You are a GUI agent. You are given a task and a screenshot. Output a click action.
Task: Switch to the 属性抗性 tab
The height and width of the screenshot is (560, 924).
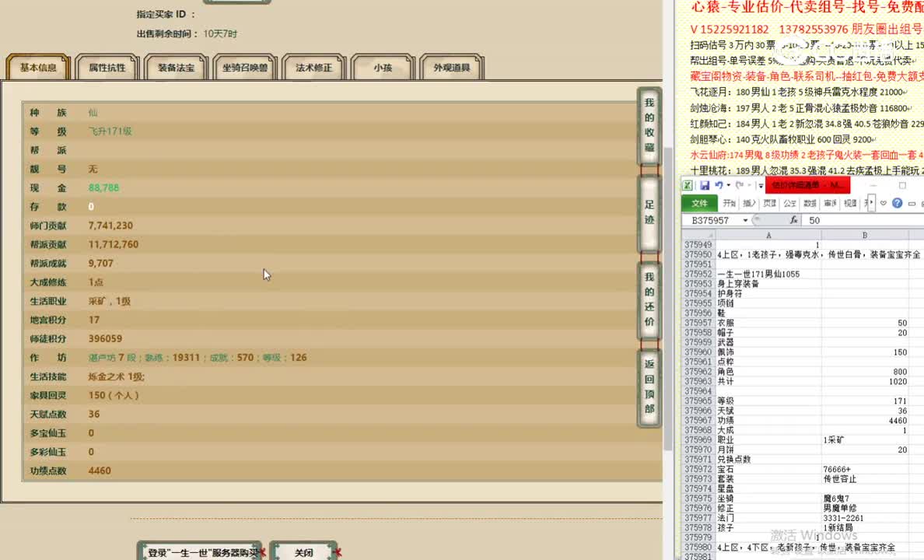[107, 67]
